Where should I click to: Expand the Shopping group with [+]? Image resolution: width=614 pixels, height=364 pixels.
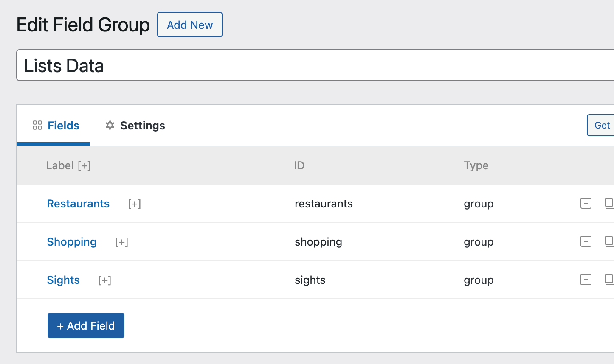[x=122, y=242]
